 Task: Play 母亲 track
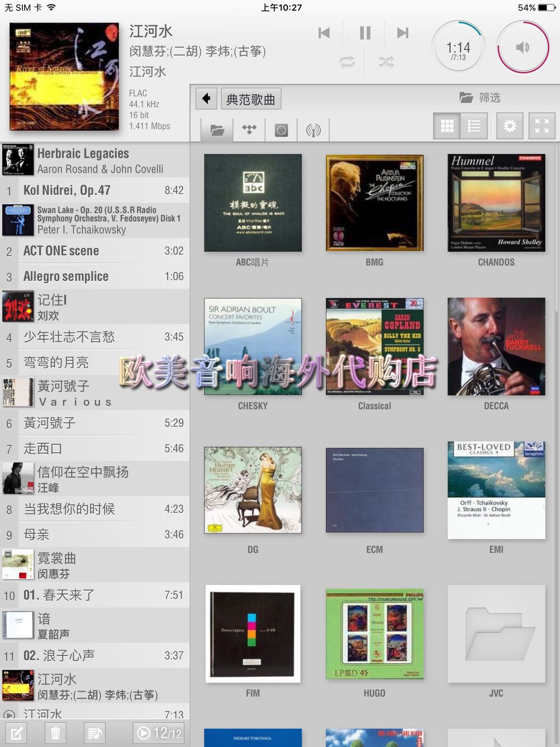coord(95,535)
